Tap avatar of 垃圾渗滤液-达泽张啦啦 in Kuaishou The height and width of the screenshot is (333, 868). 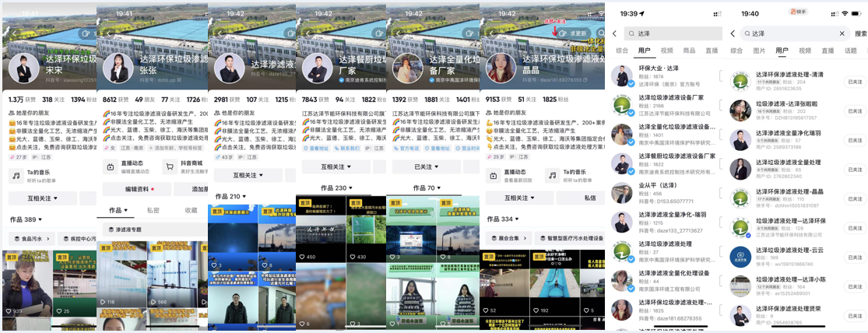click(x=740, y=110)
